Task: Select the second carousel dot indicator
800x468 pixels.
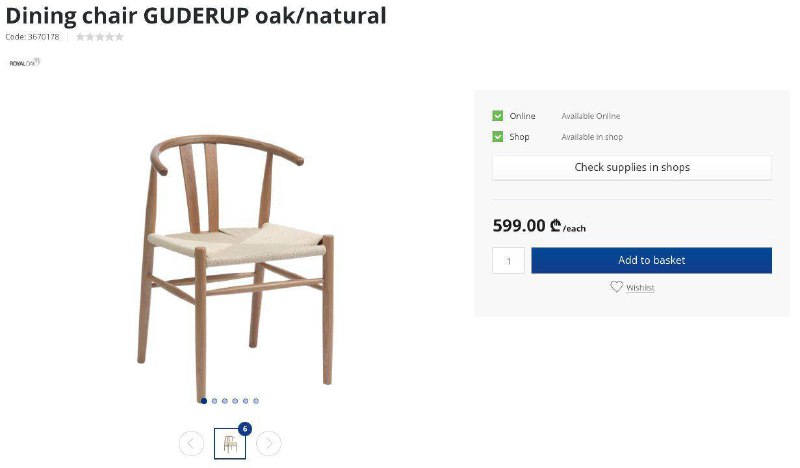Action: [x=214, y=401]
